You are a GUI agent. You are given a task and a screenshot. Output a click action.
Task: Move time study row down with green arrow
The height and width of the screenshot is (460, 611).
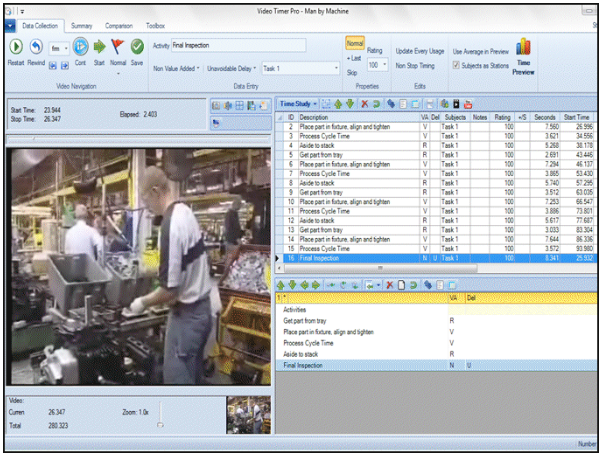tap(350, 104)
